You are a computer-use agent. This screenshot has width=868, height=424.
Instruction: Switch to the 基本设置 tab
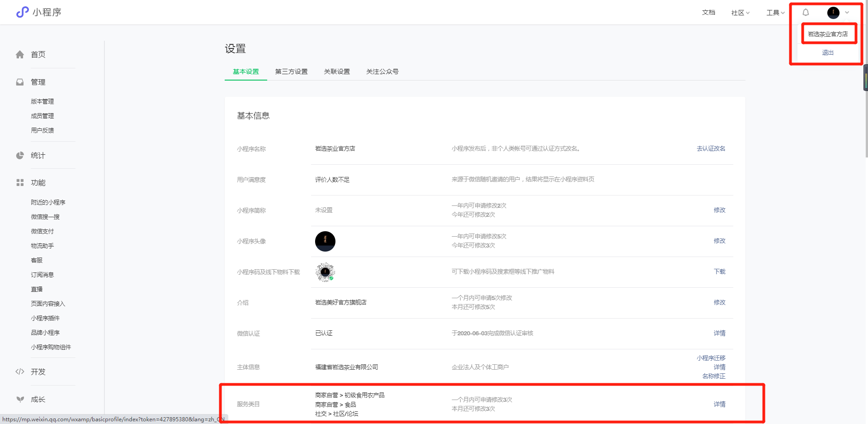(x=246, y=71)
